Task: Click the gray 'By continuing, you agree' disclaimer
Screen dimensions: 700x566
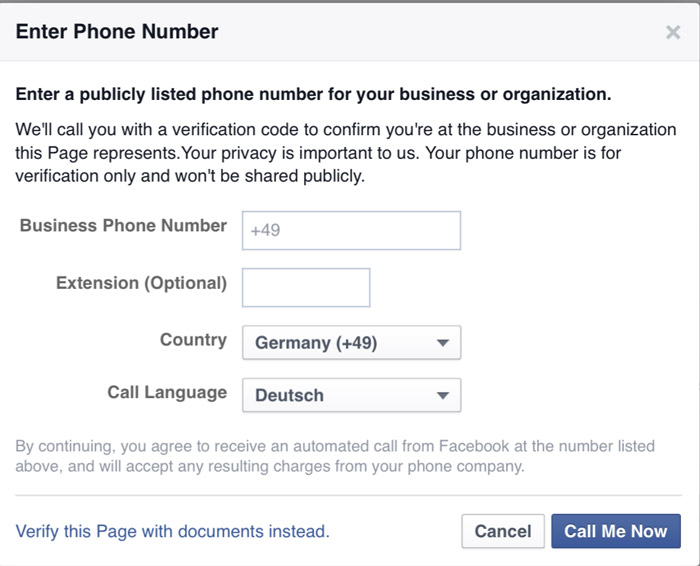Action: point(335,455)
